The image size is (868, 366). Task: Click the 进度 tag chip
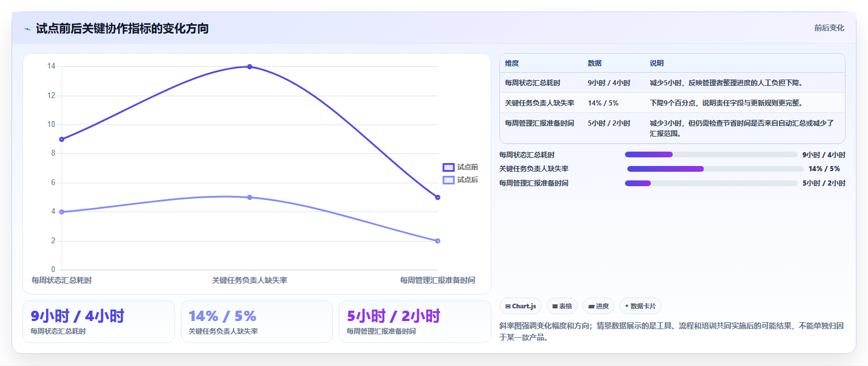tap(598, 306)
